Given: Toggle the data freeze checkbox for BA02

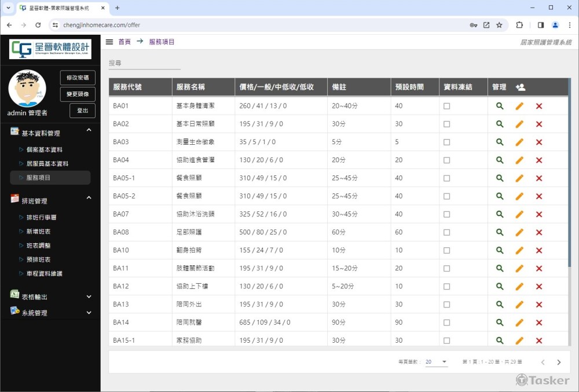Looking at the screenshot, I should point(446,124).
